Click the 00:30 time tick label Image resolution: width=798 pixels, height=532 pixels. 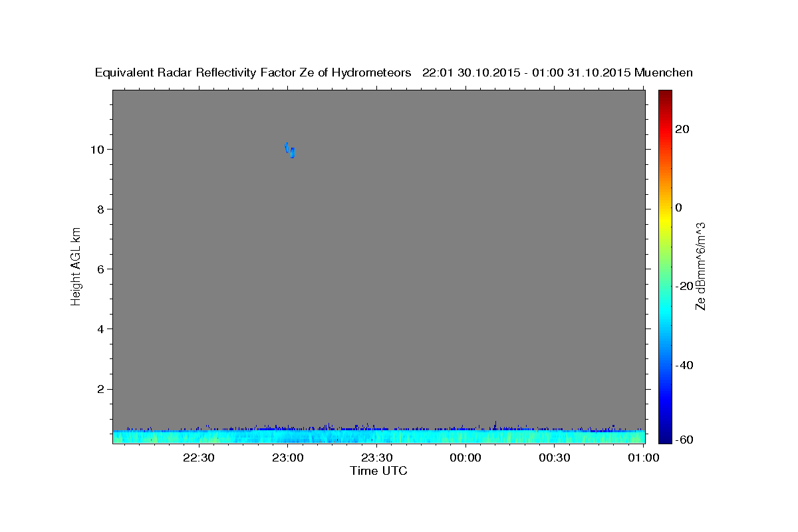[555, 458]
